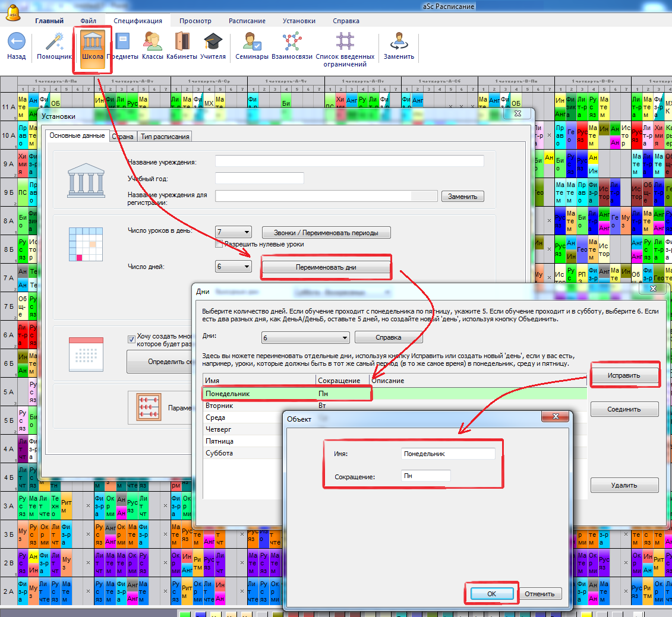Click the Назад back arrow icon

16,43
